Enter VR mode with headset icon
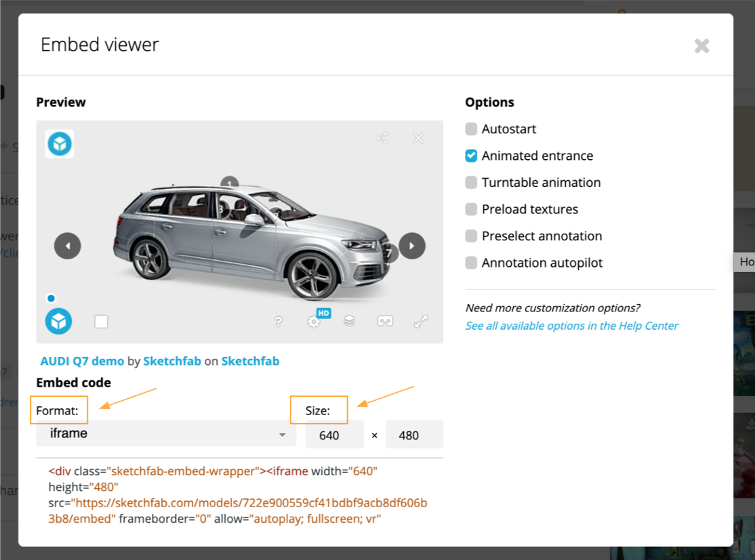 pos(385,321)
